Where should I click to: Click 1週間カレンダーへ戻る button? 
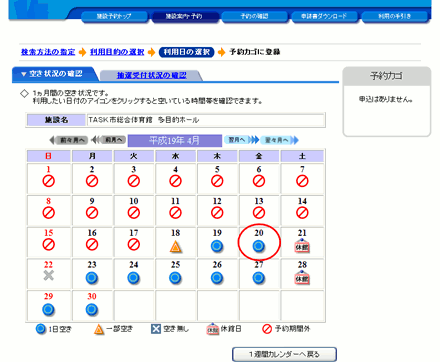click(x=284, y=354)
